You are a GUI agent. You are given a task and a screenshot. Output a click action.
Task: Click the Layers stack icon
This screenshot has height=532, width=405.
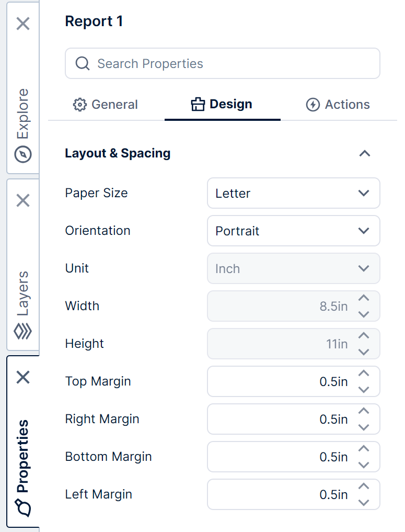[23, 331]
